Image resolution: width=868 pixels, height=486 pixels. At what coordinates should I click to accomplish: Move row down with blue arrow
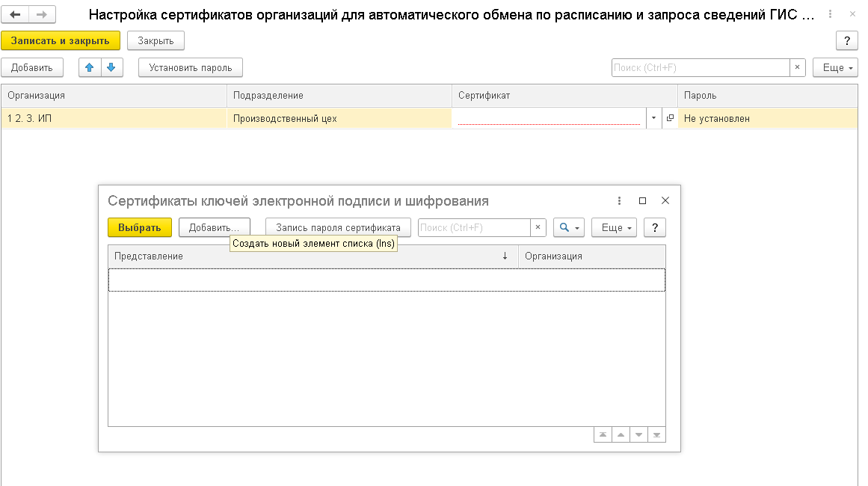111,67
